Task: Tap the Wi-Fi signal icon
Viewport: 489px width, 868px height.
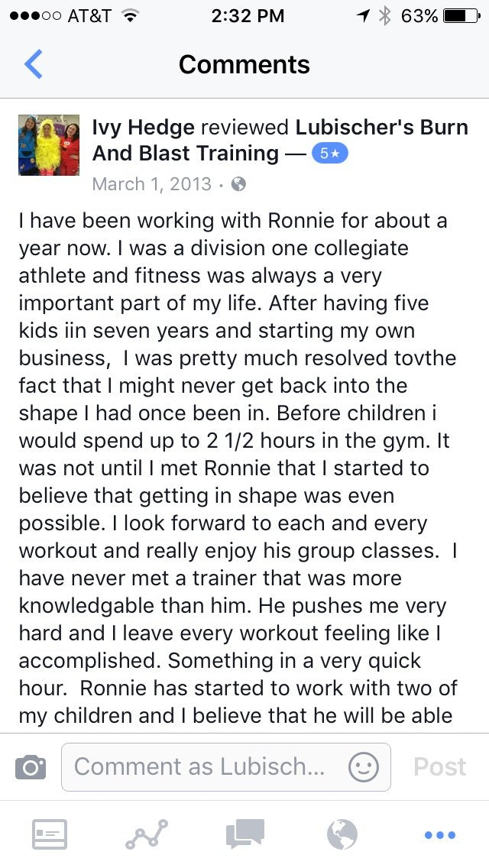Action: [130, 16]
